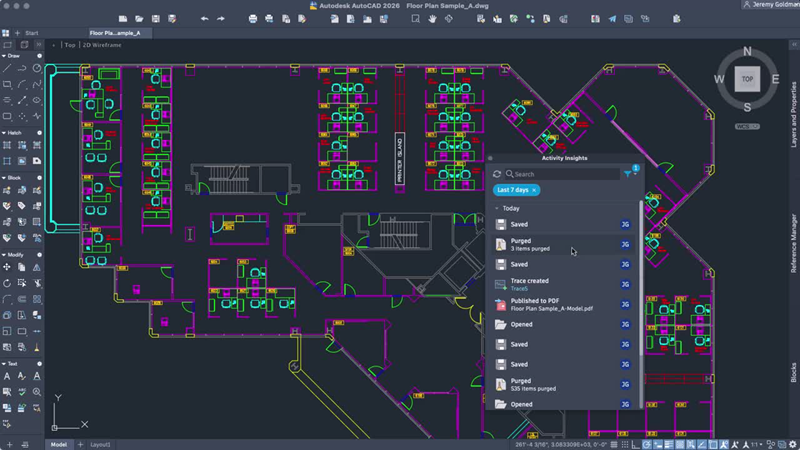Collapse the Modify panel section
The width and height of the screenshot is (800, 450).
coord(4,255)
